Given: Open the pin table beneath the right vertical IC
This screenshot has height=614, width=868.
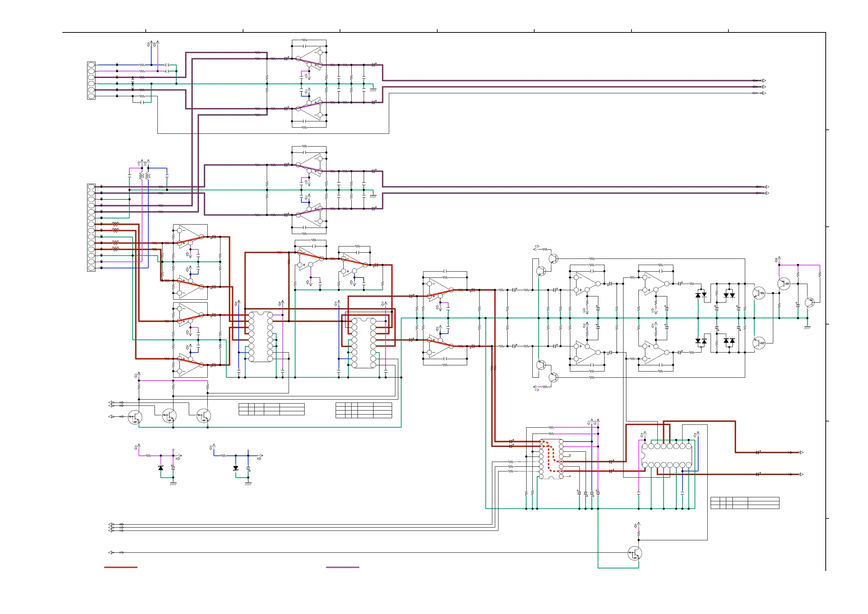Looking at the screenshot, I should pos(364,410).
